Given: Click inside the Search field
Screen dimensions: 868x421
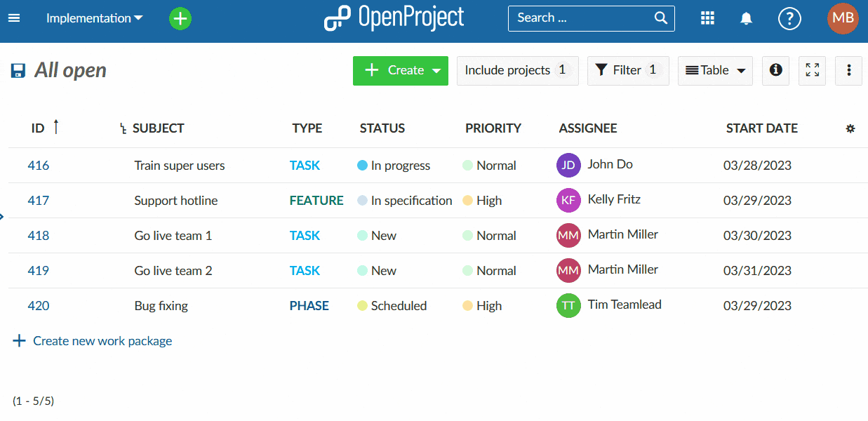Looking at the screenshot, I should [x=589, y=18].
